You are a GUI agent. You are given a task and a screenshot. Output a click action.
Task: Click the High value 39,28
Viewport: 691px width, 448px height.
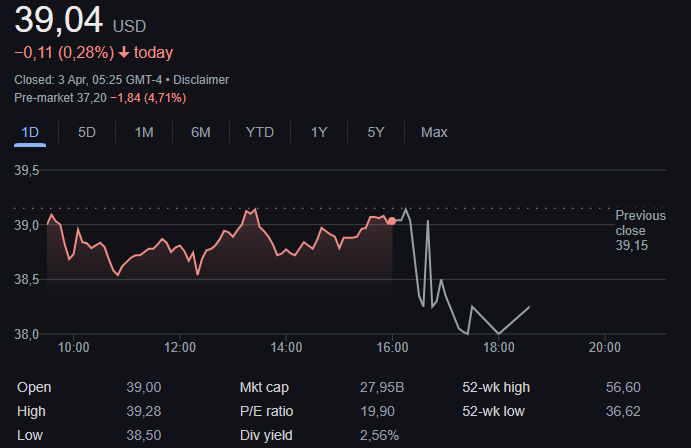(144, 411)
